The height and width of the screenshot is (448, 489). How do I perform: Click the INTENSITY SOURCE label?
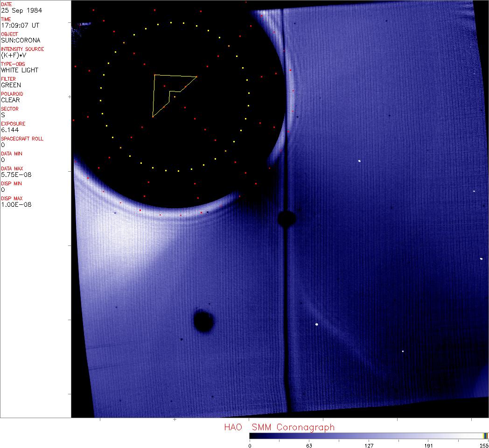coord(22,49)
